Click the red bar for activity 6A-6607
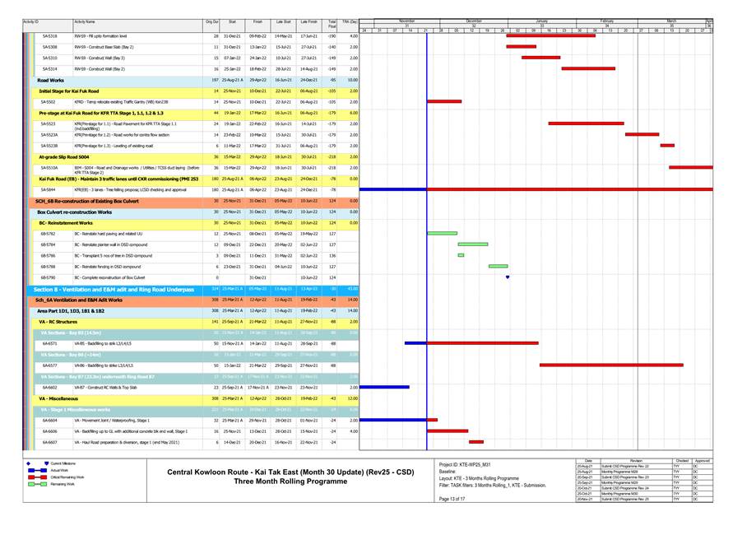Image resolution: width=756 pixels, height=535 pixels. pyautogui.click(x=476, y=442)
